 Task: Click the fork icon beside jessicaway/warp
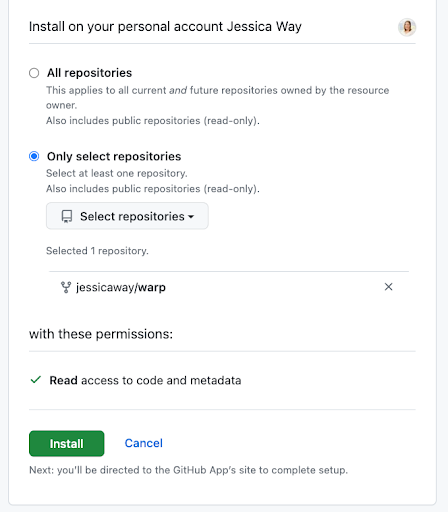pyautogui.click(x=66, y=287)
